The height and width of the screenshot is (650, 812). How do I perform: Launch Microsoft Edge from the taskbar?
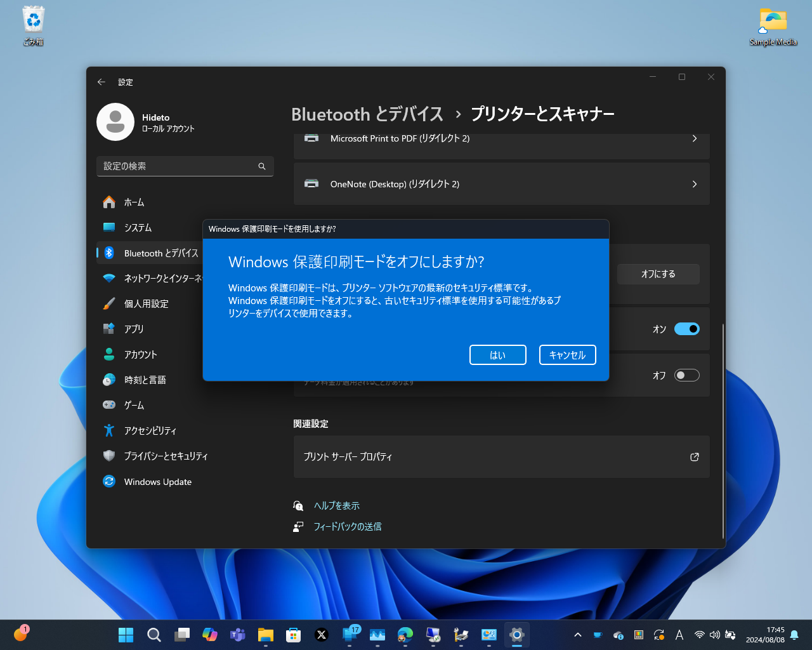pos(405,634)
